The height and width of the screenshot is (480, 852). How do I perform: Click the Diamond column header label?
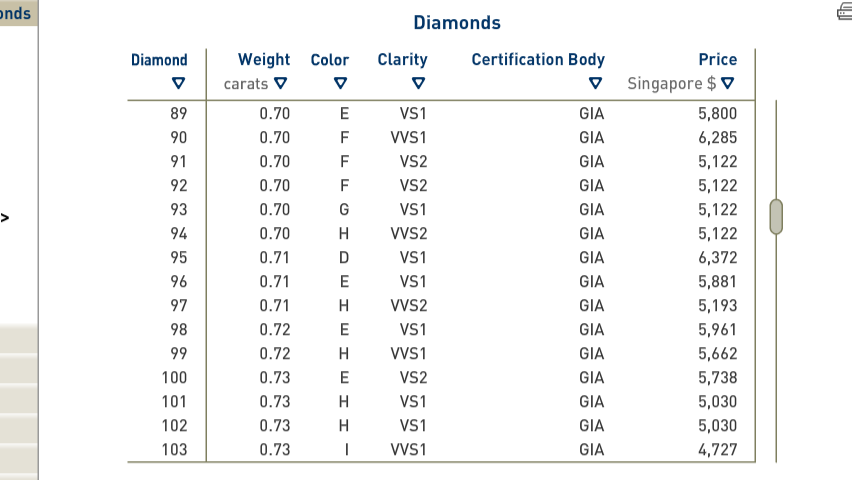159,60
